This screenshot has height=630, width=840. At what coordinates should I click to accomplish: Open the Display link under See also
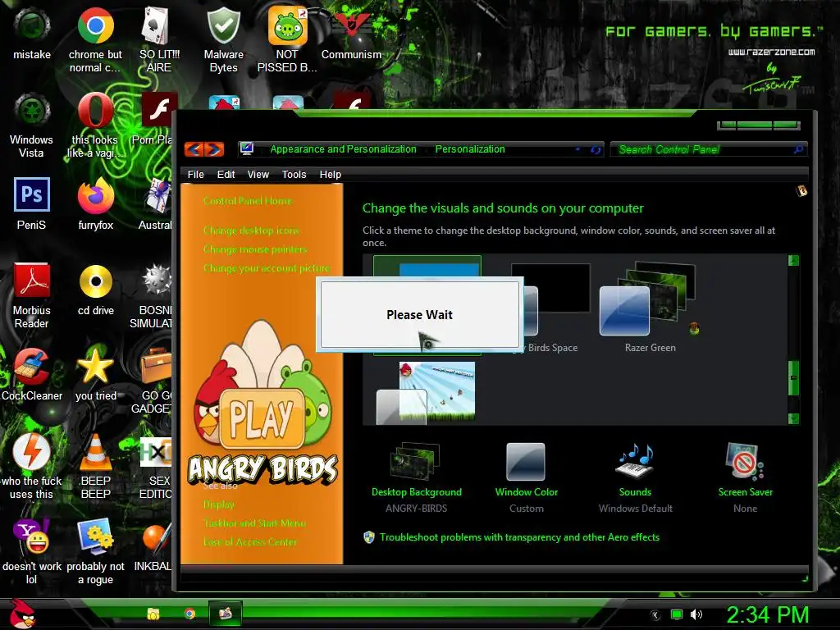point(218,504)
